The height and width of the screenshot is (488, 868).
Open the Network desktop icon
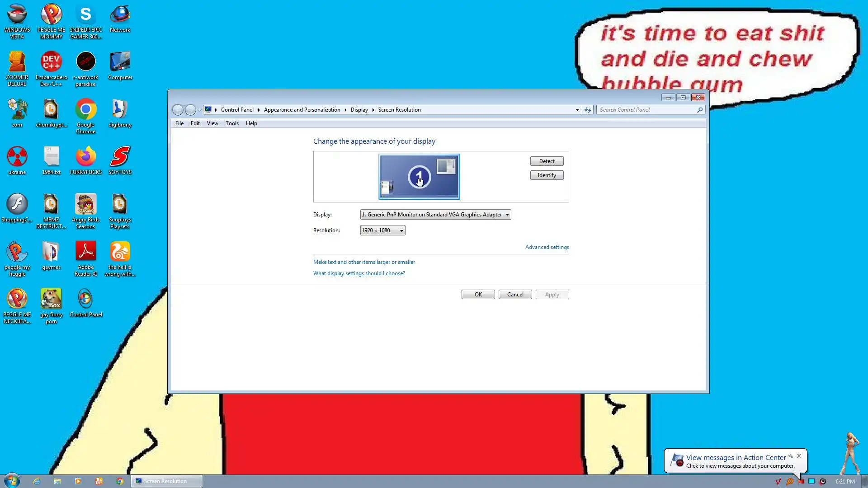(120, 15)
